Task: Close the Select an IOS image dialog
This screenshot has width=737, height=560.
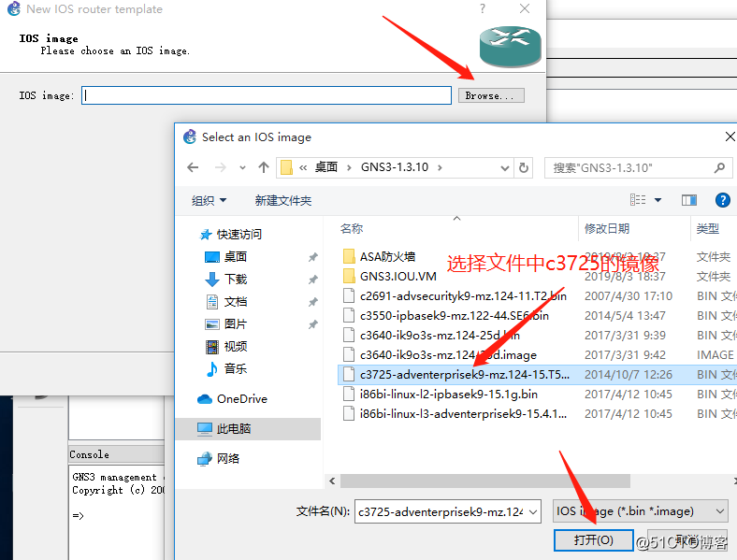Action: pos(730,136)
